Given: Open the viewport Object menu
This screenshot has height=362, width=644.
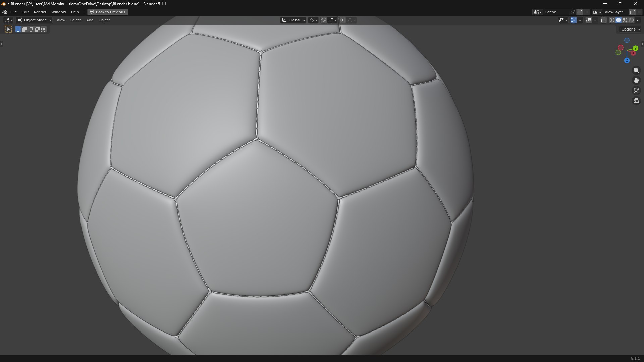Looking at the screenshot, I should click(104, 20).
